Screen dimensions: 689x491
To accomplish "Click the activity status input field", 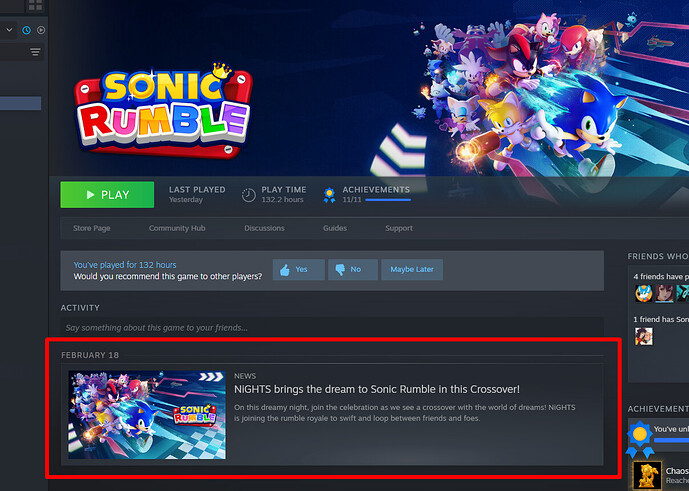I will click(x=331, y=327).
